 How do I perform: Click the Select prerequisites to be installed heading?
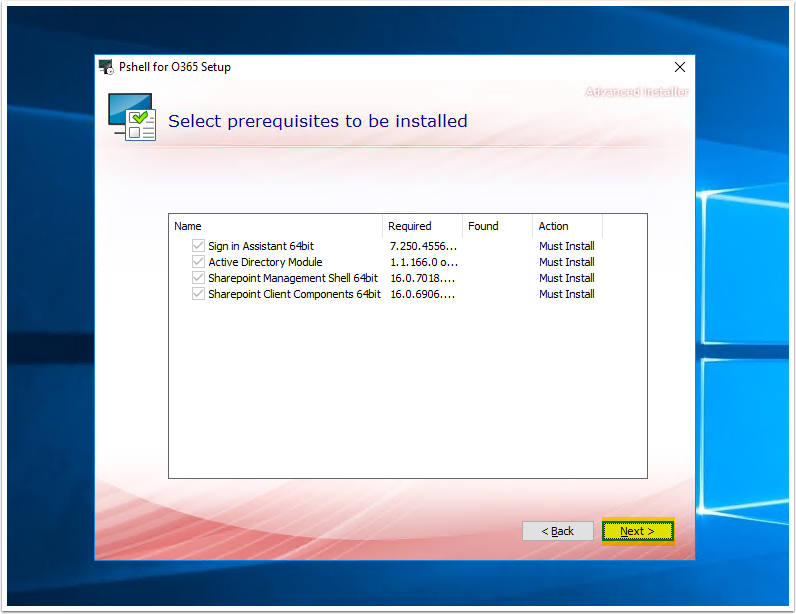pyautogui.click(x=318, y=121)
